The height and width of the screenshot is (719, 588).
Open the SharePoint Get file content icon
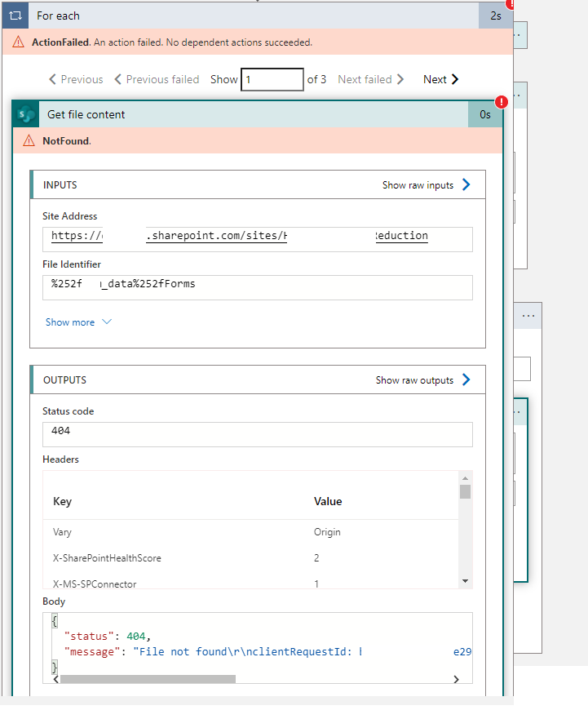pyautogui.click(x=25, y=114)
